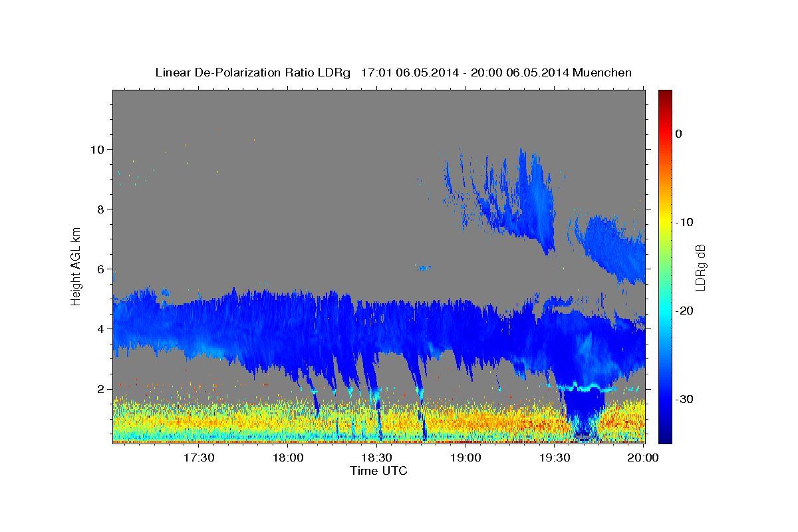This screenshot has width=798, height=532.
Task: Click the height tick label "2"
Action: point(101,388)
